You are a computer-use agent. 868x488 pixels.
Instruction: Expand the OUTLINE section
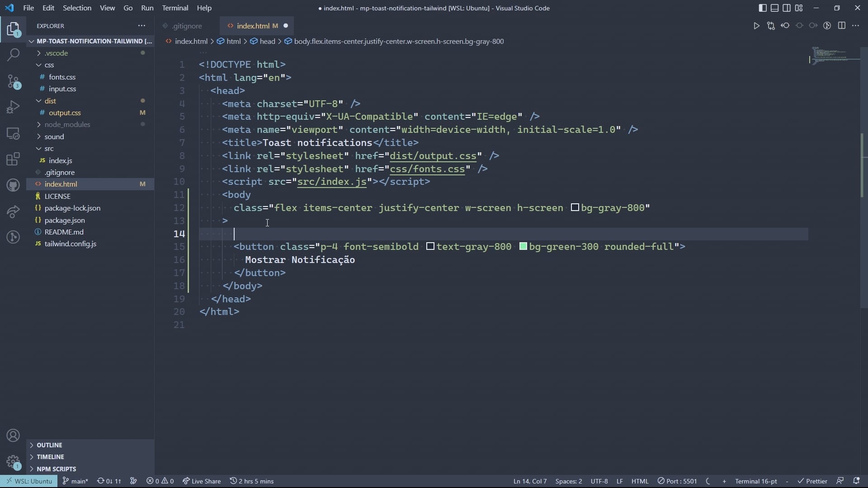coord(90,445)
